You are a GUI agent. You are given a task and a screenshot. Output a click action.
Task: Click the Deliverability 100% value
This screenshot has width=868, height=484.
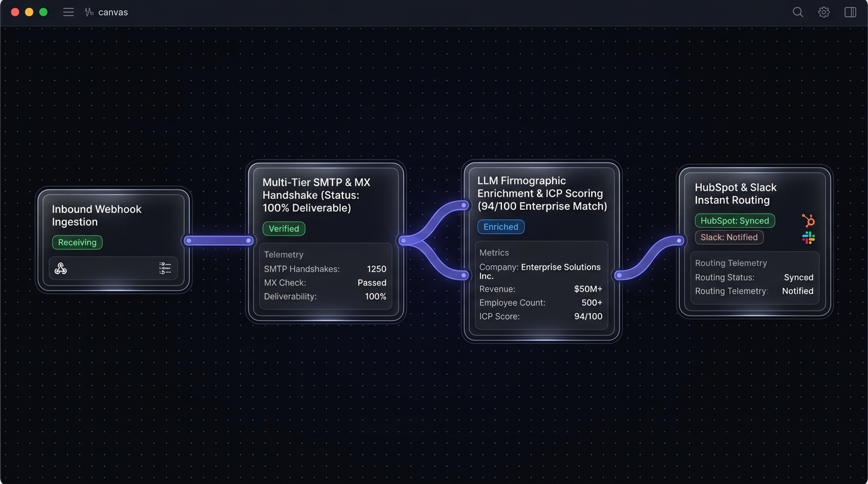376,297
